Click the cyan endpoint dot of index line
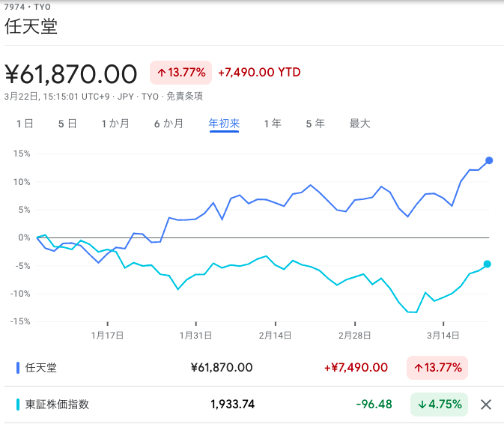The width and height of the screenshot is (504, 424). tap(488, 264)
